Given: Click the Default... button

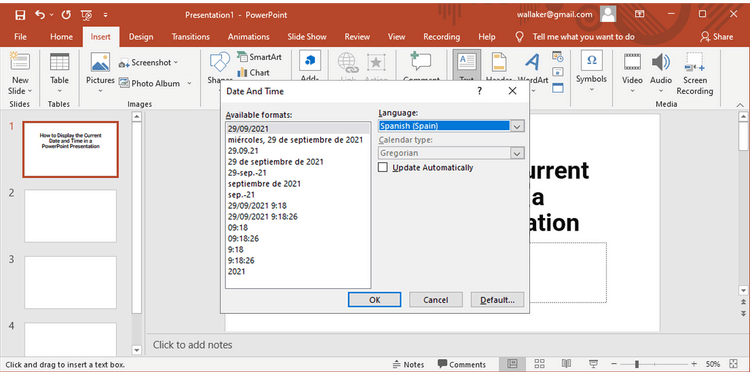Looking at the screenshot, I should tap(497, 300).
